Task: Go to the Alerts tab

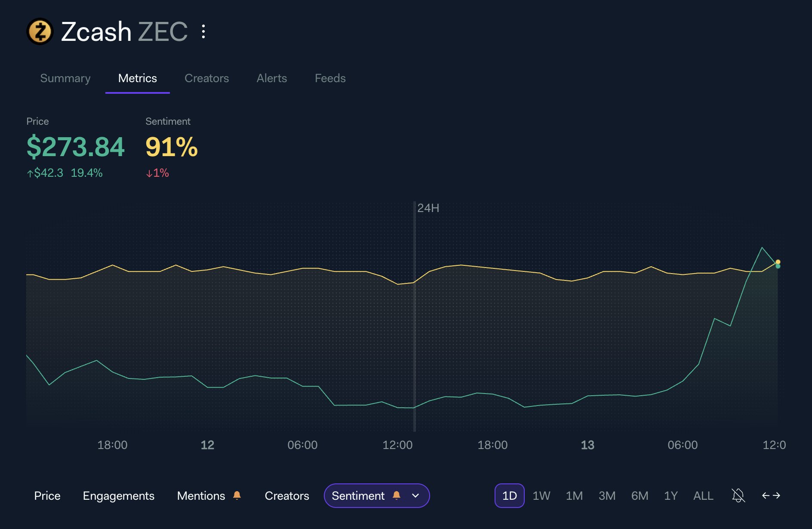Action: pos(271,78)
